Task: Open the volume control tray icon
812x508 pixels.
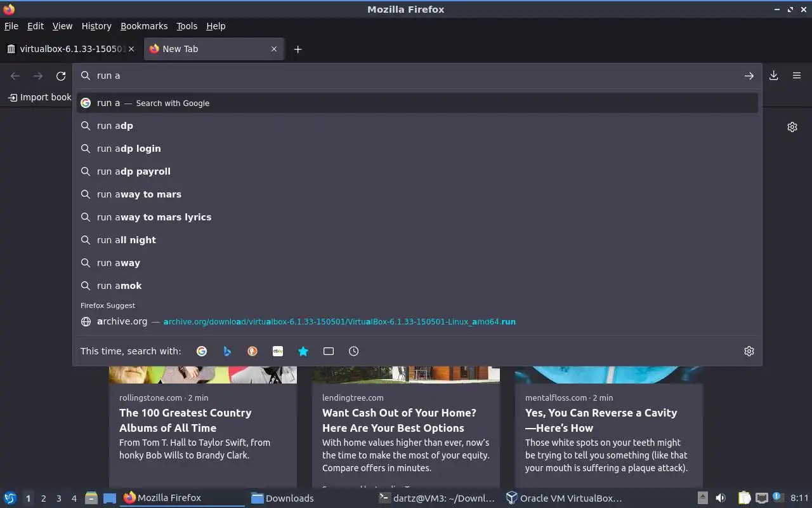Action: click(721, 498)
